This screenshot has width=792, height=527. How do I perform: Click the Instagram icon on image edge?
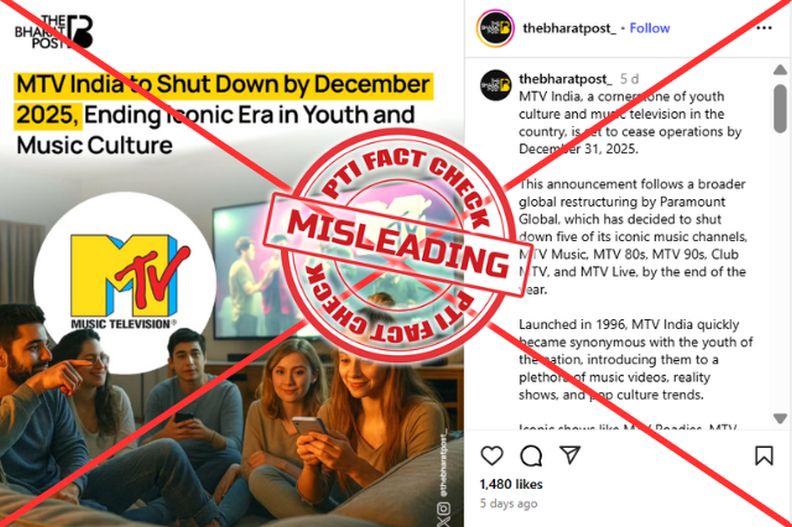(x=443, y=508)
